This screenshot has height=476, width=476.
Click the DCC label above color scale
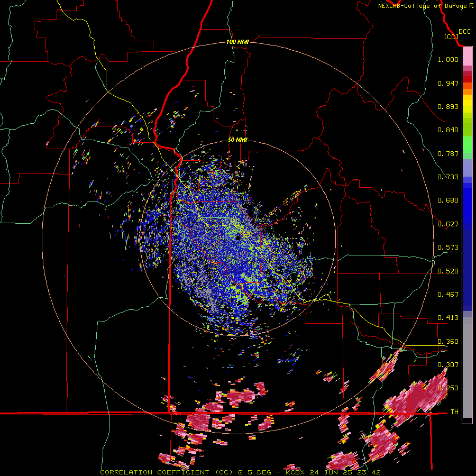464,32
